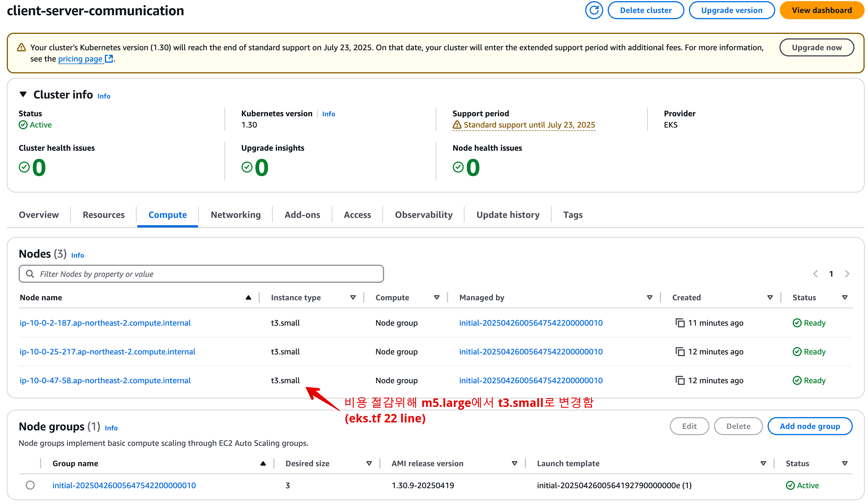The width and height of the screenshot is (868, 504).
Task: Copy creation time for node ip-10-0-2-187
Action: click(680, 323)
